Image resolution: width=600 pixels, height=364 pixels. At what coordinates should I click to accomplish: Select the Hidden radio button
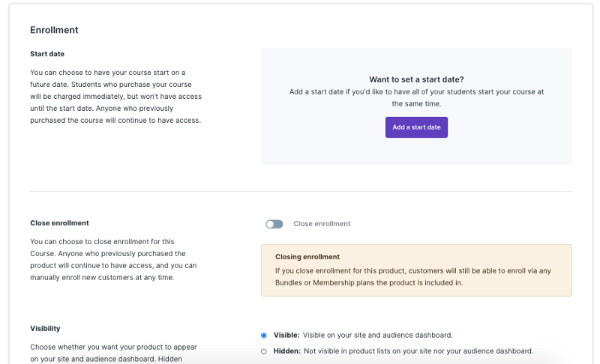pos(264,351)
